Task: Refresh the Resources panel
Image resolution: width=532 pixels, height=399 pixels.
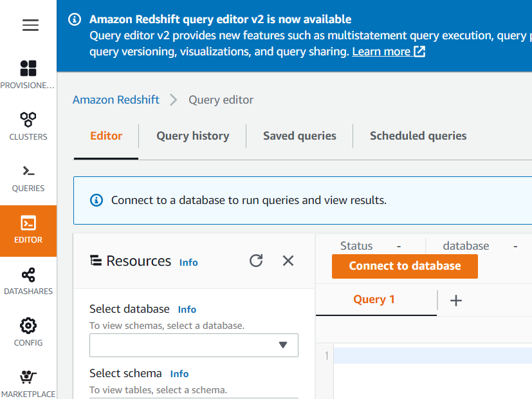Action: [256, 261]
